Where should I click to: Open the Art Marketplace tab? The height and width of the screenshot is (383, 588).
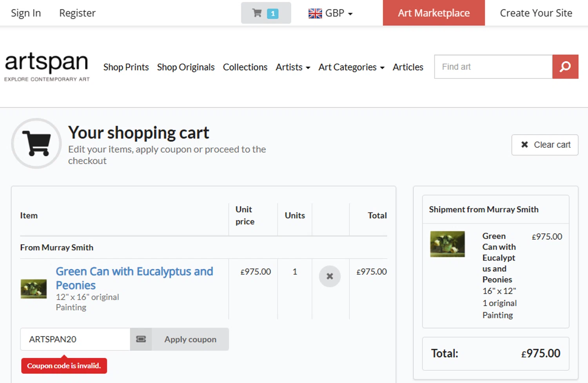434,13
